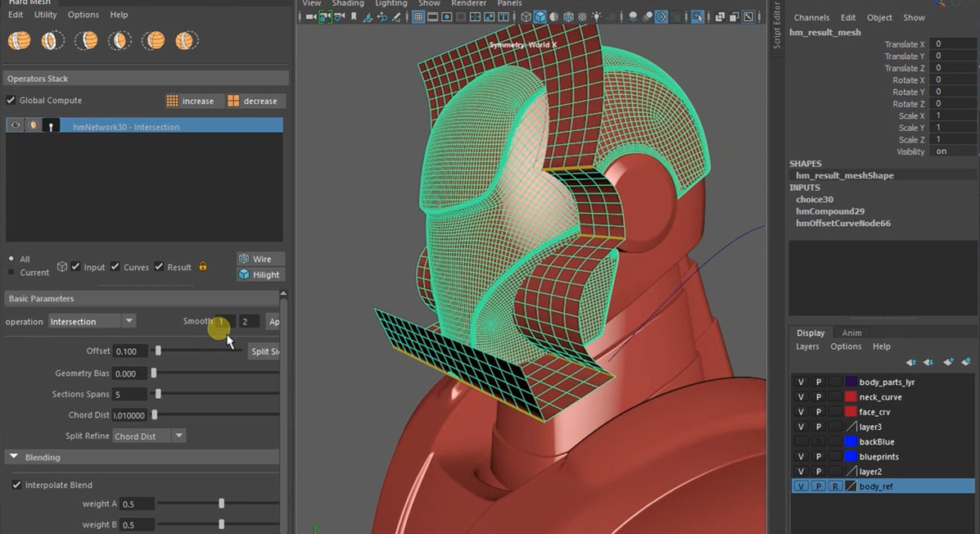Click the Wire shading cube icon
The width and height of the screenshot is (980, 534).
tap(243, 259)
